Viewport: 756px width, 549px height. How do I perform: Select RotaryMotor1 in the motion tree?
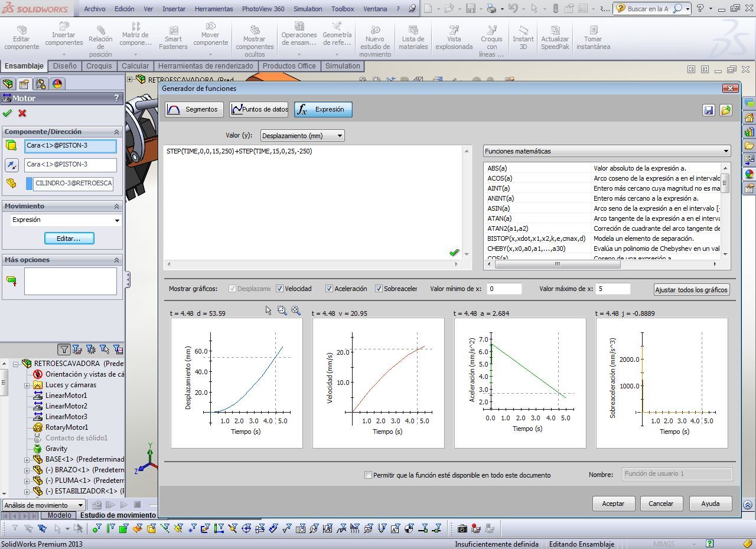point(67,427)
